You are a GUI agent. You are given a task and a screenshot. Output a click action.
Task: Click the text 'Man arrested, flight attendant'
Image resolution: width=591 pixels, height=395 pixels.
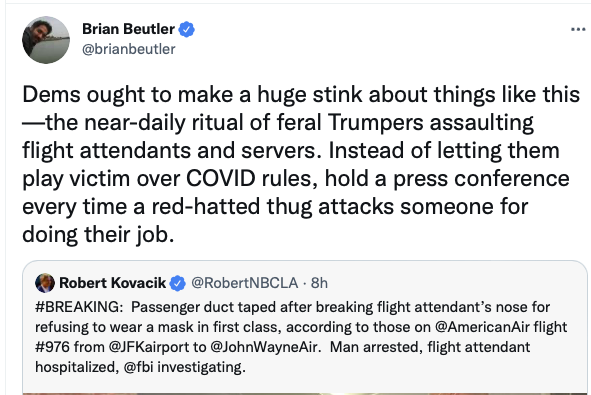(x=430, y=347)
